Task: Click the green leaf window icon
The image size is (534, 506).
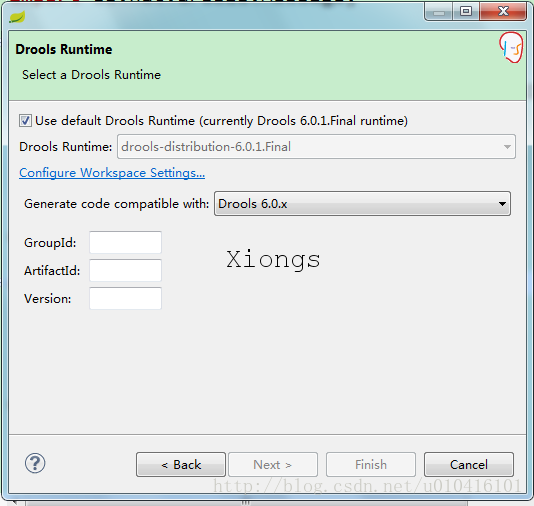Action: point(17,17)
